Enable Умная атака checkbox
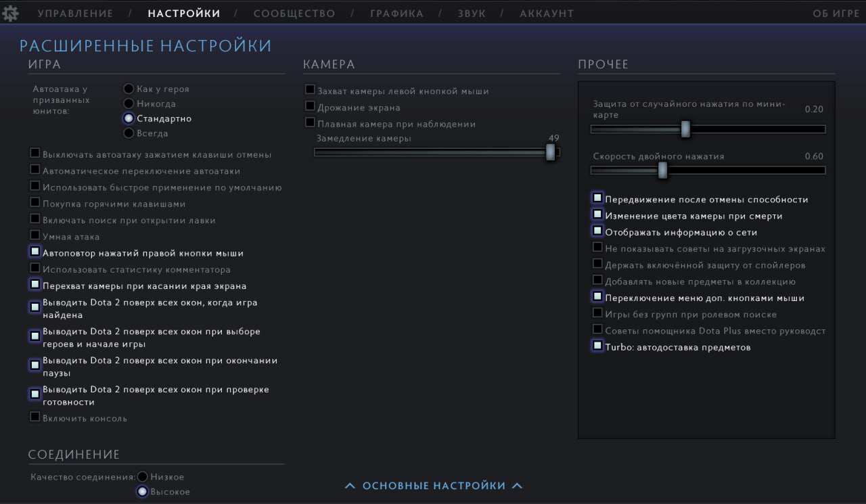Viewport: 866px width, 504px height. coord(35,236)
